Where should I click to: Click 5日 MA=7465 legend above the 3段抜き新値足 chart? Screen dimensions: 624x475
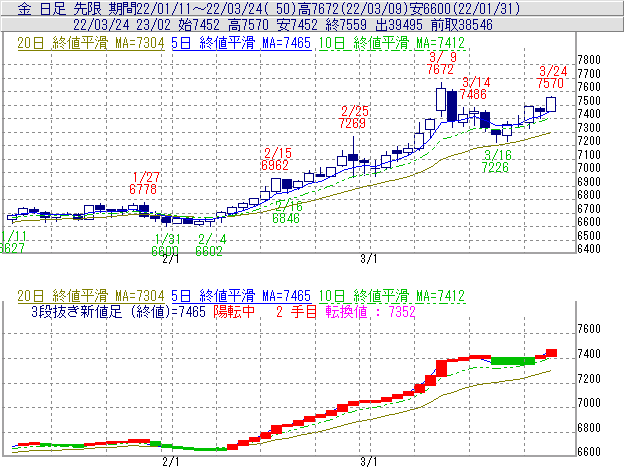[x=241, y=296]
